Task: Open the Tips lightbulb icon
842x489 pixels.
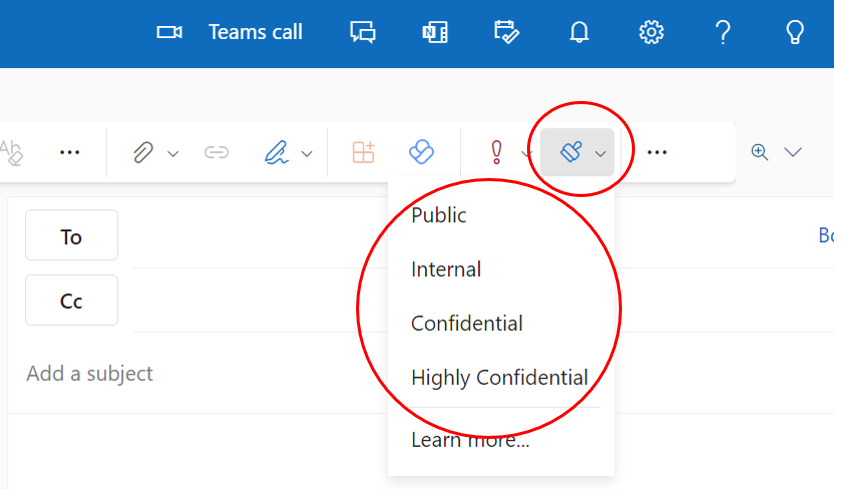Action: pos(795,32)
